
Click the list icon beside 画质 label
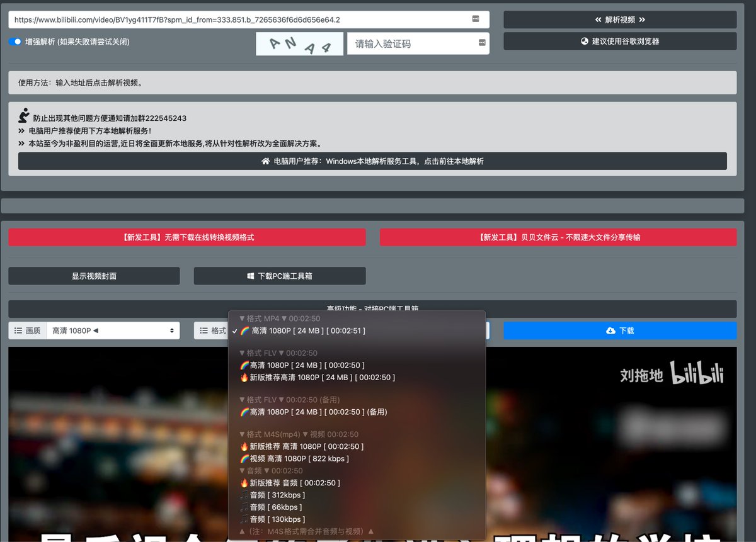point(18,330)
